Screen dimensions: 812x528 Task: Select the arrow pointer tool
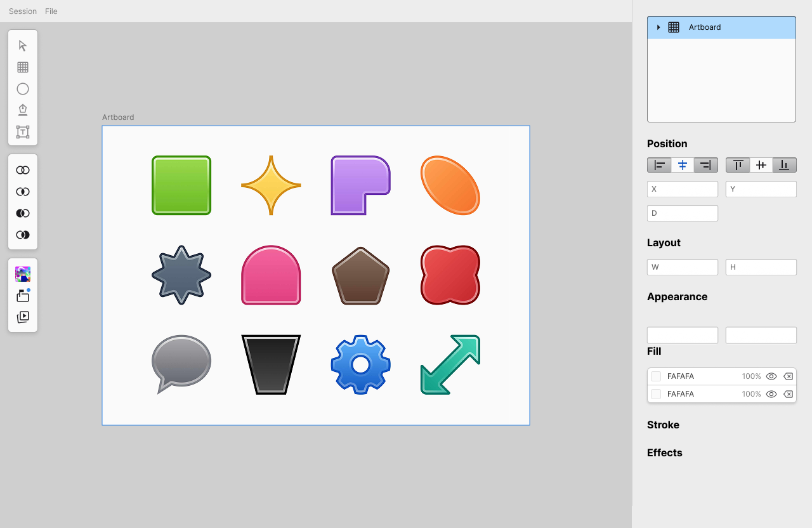(x=23, y=46)
